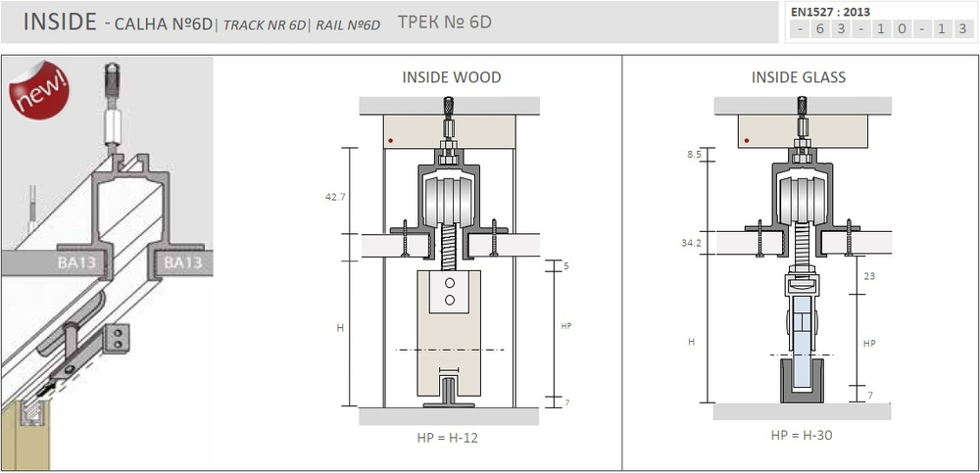Click the right "BA13" plasterboard label
This screenshot has width=980, height=473.
[x=182, y=262]
